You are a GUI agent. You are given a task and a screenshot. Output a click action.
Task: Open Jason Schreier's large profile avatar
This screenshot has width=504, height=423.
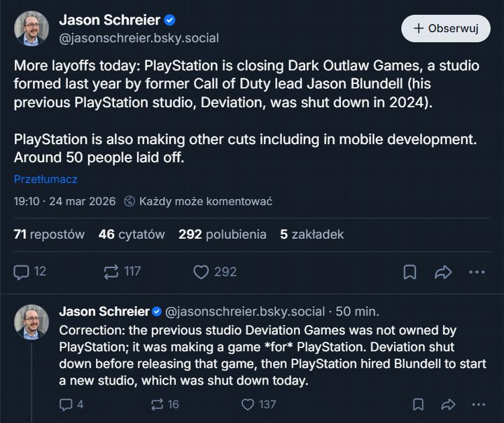(31, 29)
